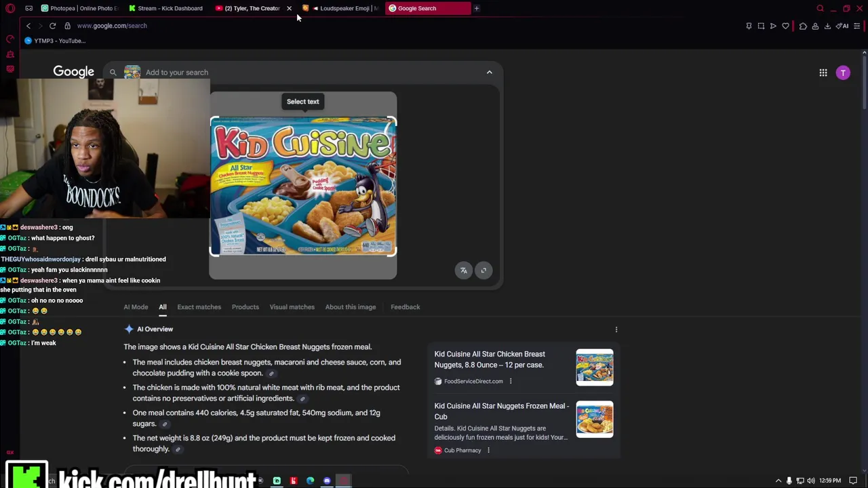Screen dimensions: 868x488
Task: Open the Exact matches tab
Action: tap(199, 307)
